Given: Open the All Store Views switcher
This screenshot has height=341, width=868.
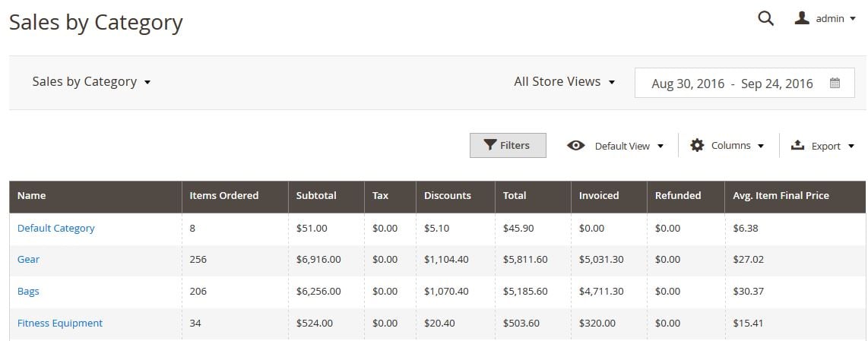Looking at the screenshot, I should (x=565, y=82).
